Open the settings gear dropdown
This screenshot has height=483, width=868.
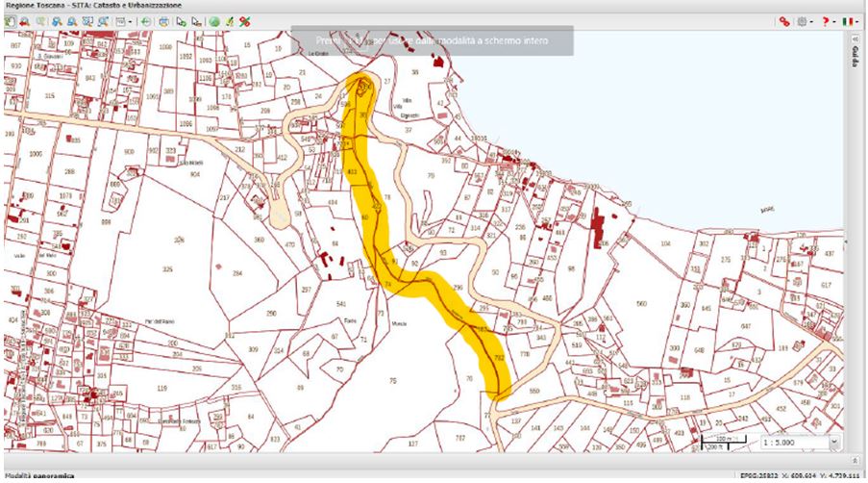(x=804, y=20)
